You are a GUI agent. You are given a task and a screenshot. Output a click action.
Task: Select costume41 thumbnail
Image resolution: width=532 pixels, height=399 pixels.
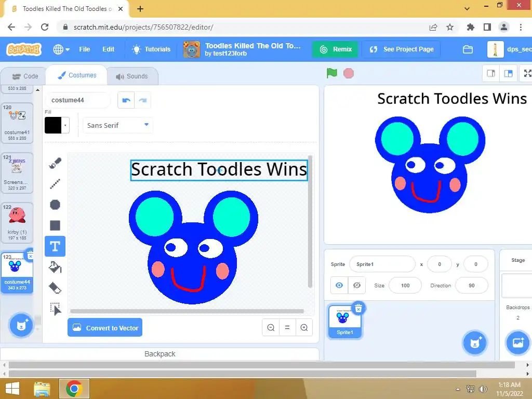[x=17, y=123]
